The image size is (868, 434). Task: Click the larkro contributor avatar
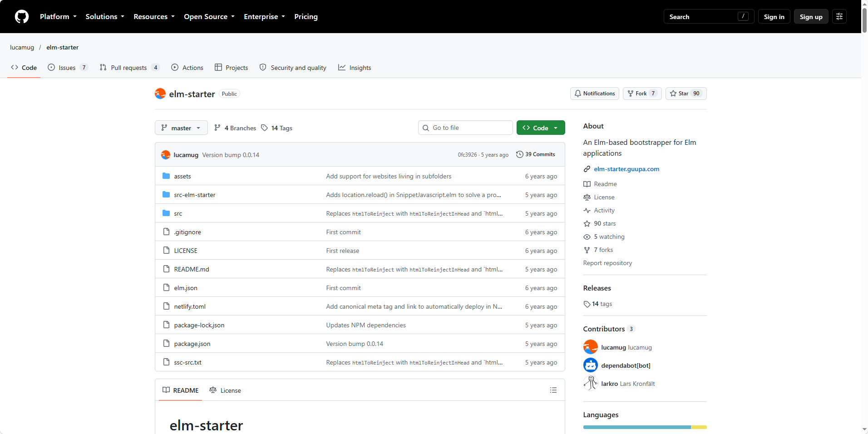[x=590, y=383]
